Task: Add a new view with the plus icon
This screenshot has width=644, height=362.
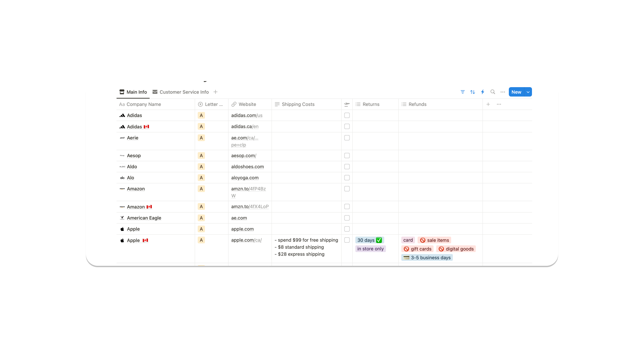Action: tap(216, 92)
